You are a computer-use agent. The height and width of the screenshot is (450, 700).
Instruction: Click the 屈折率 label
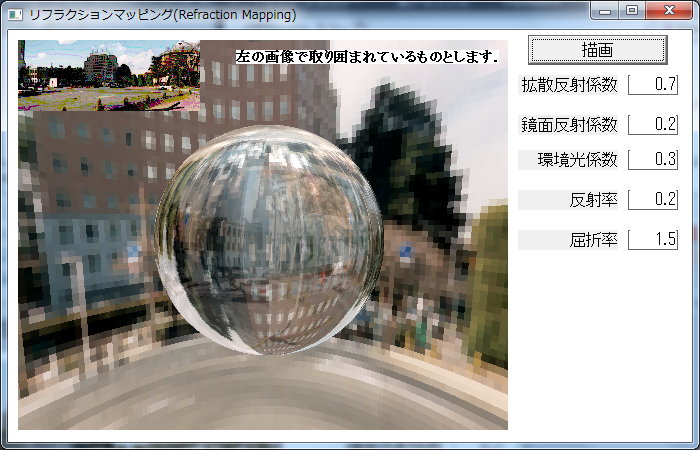(x=568, y=240)
